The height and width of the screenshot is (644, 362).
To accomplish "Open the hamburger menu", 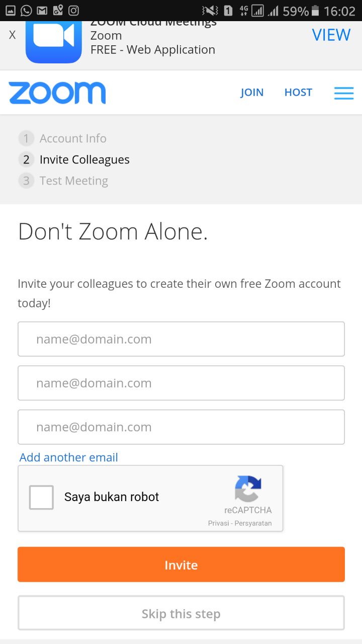I will pos(344,93).
